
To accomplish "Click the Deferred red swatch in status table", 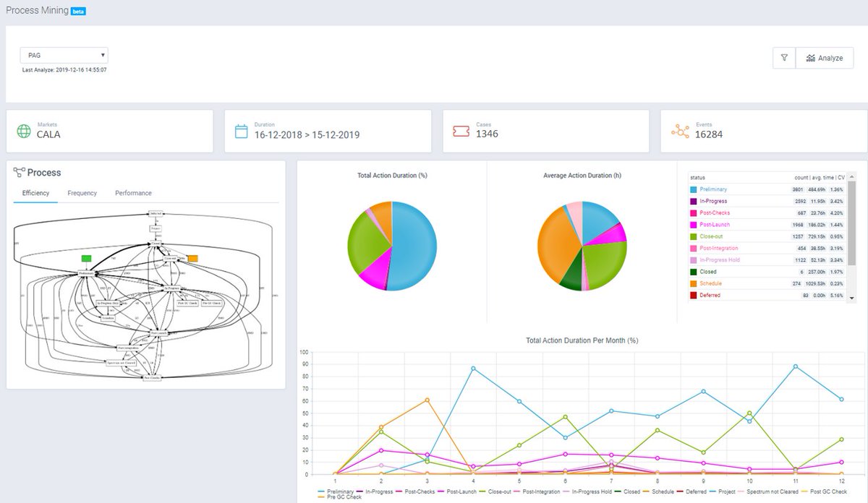I will tap(694, 295).
